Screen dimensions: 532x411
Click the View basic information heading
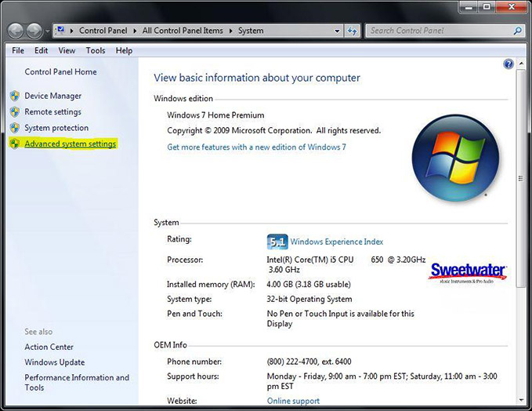[257, 78]
